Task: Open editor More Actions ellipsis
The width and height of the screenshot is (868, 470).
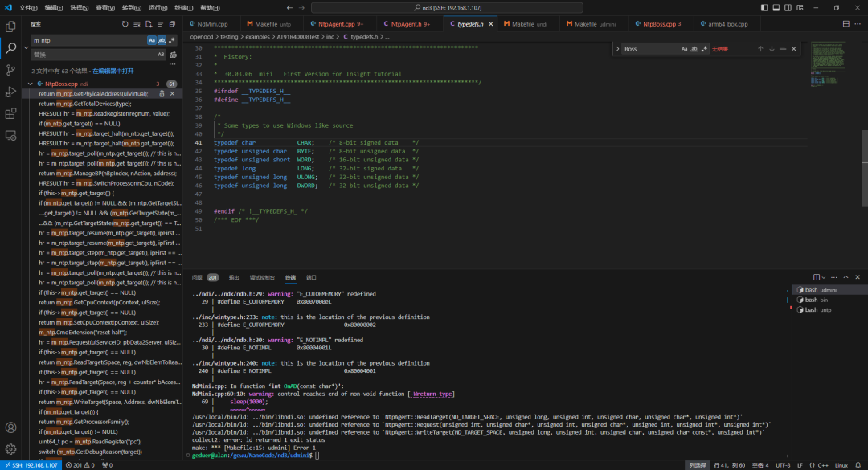Action: [x=858, y=24]
